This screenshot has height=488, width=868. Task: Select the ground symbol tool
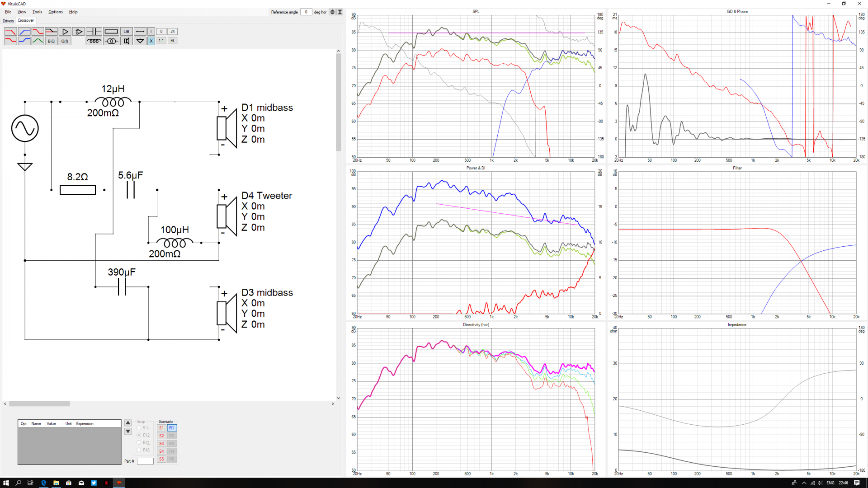point(140,41)
